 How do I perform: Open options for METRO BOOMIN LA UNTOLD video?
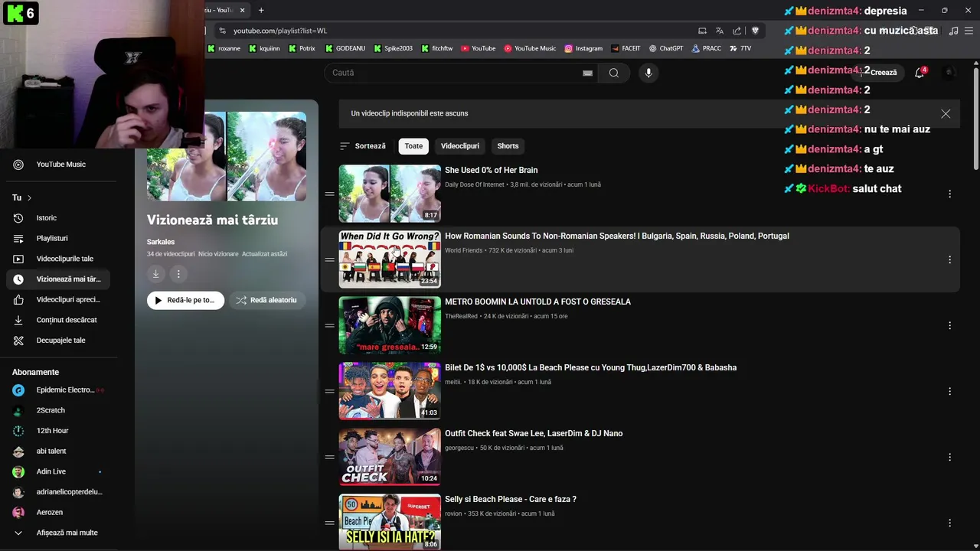pos(949,325)
